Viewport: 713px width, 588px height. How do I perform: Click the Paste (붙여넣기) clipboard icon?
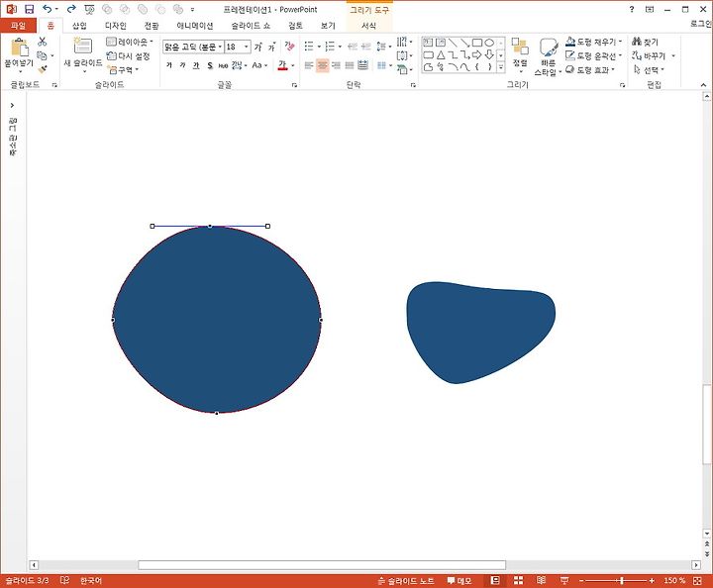(x=19, y=48)
